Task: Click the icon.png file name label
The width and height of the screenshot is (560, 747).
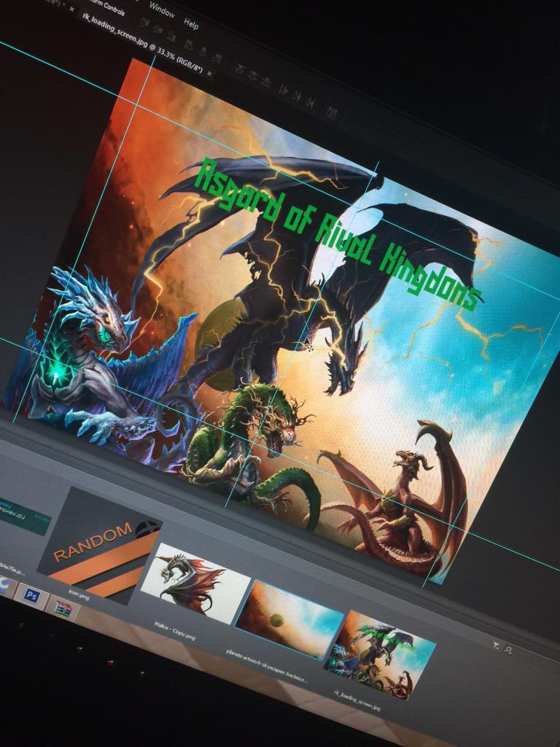Action: click(79, 594)
